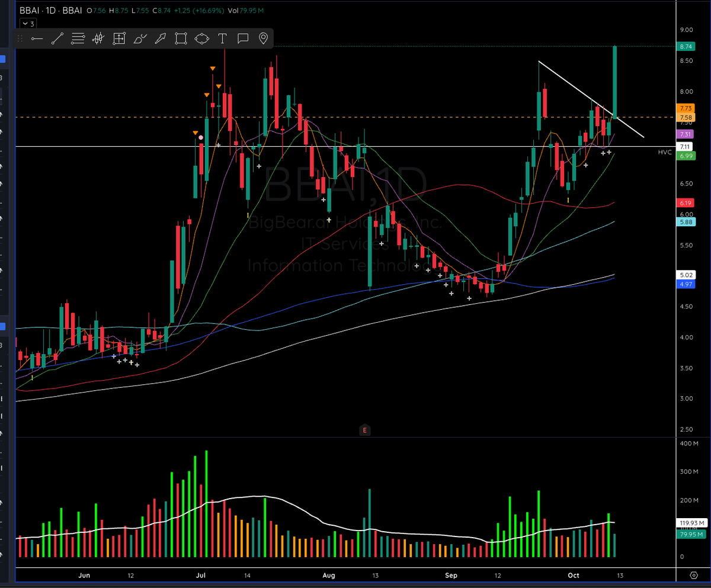Image resolution: width=711 pixels, height=588 pixels.
Task: Open chart settings gear icon
Action: click(x=693, y=575)
